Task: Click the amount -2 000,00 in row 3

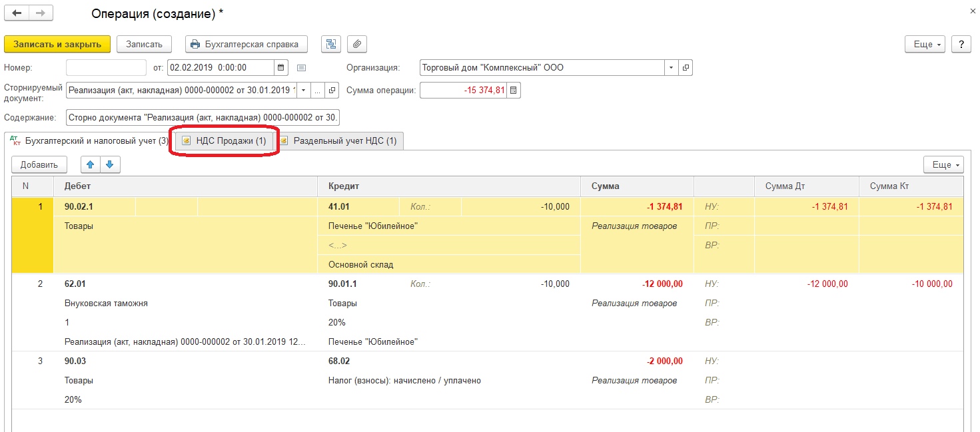Action: [665, 361]
